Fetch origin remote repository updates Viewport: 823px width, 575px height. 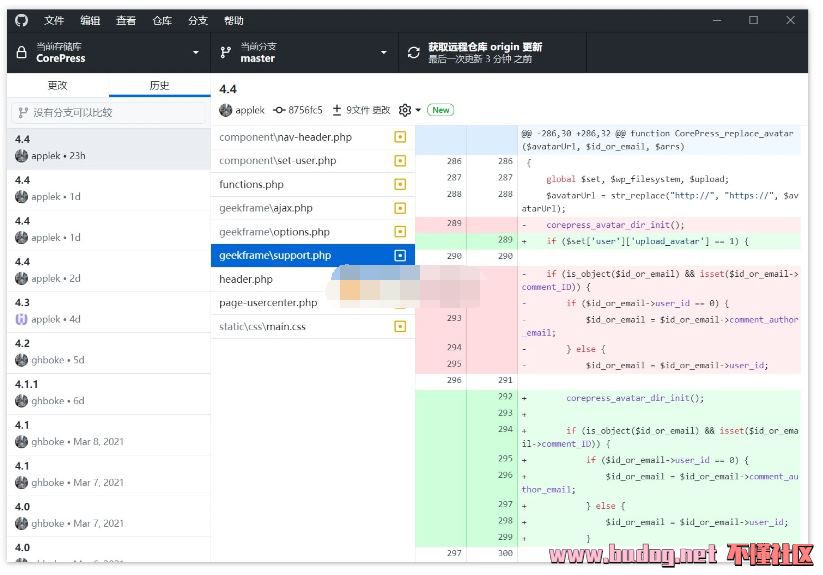492,52
